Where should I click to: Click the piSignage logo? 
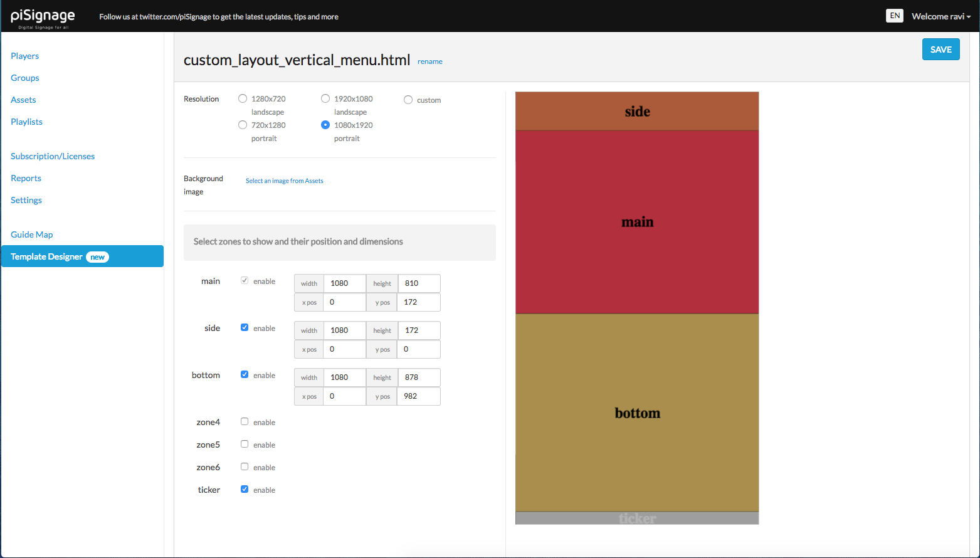click(43, 18)
